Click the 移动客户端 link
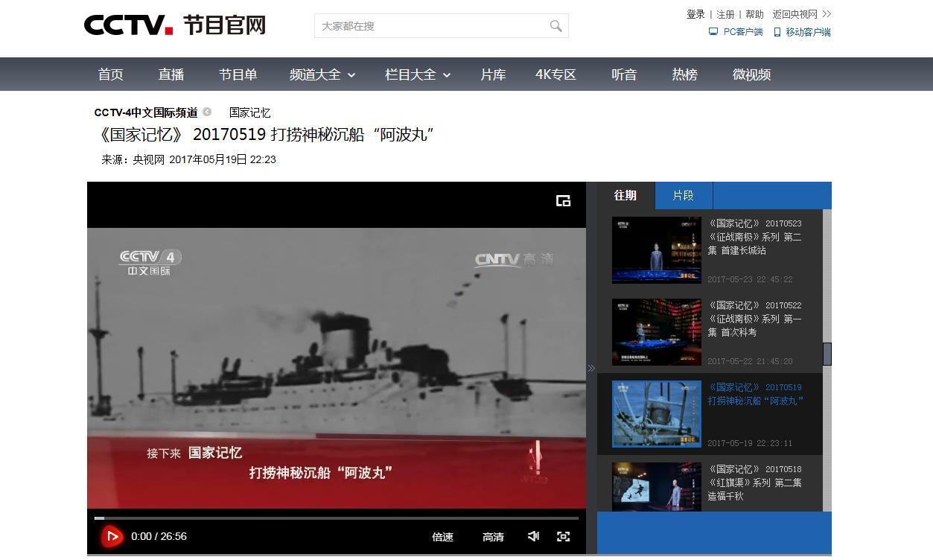The image size is (933, 560). point(808,32)
